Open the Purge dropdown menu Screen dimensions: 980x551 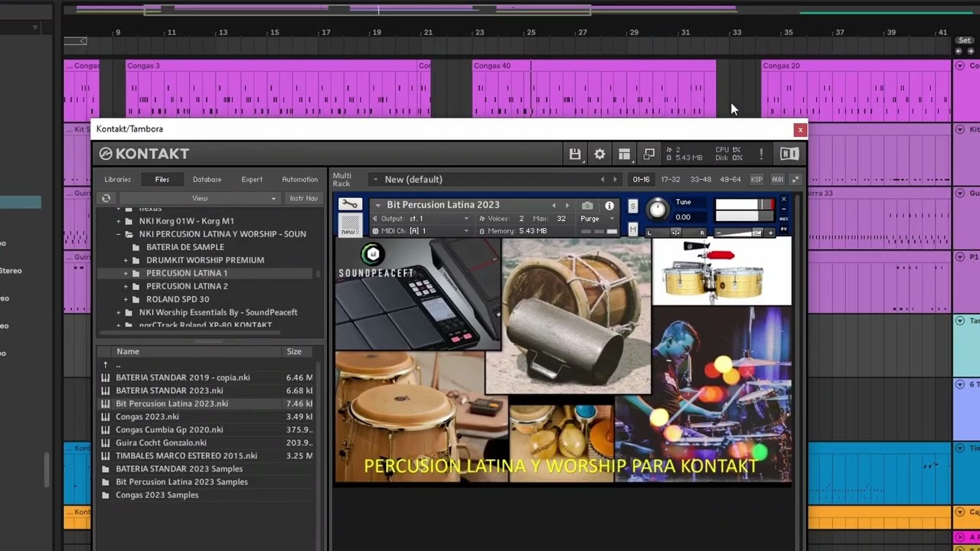click(596, 219)
